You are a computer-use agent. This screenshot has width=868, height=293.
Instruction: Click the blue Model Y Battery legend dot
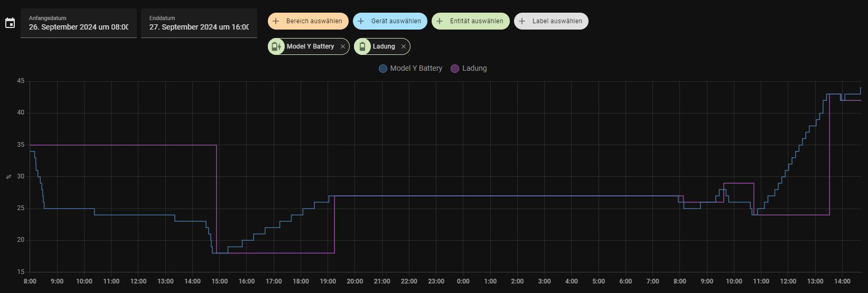coord(383,69)
